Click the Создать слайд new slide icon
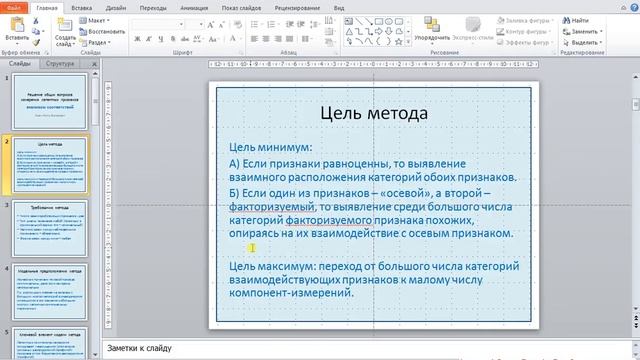The width and height of the screenshot is (640, 360). (x=64, y=25)
